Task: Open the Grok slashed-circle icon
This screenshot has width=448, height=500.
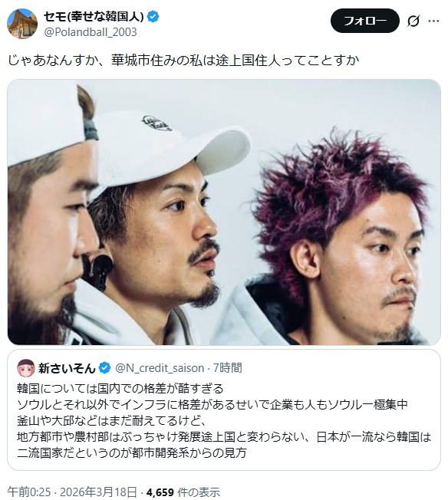Action: (413, 21)
